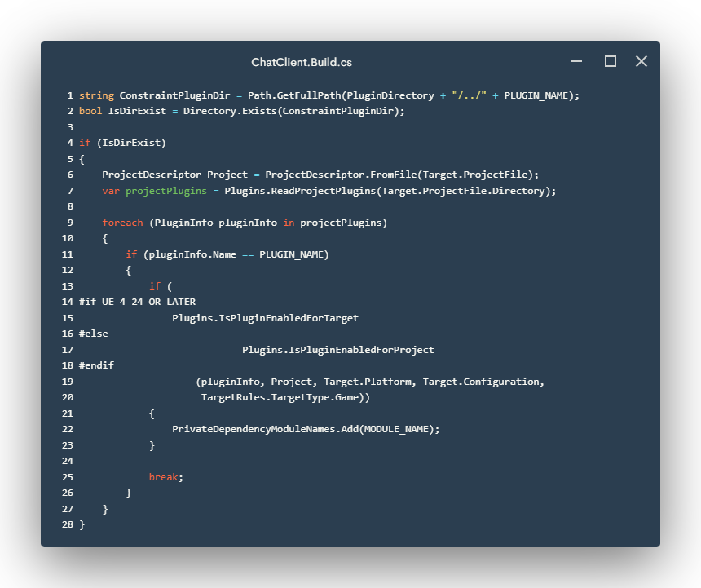Click 'if (' on line 13

tap(161, 286)
